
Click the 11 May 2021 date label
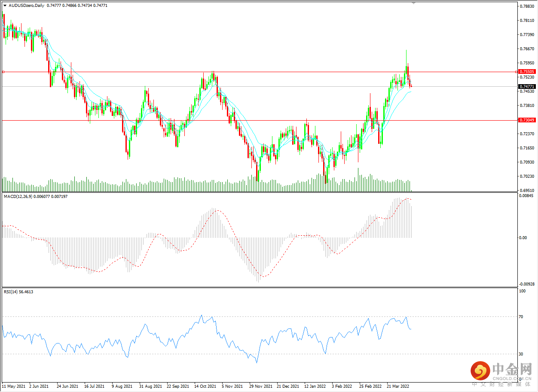[x=13, y=386]
